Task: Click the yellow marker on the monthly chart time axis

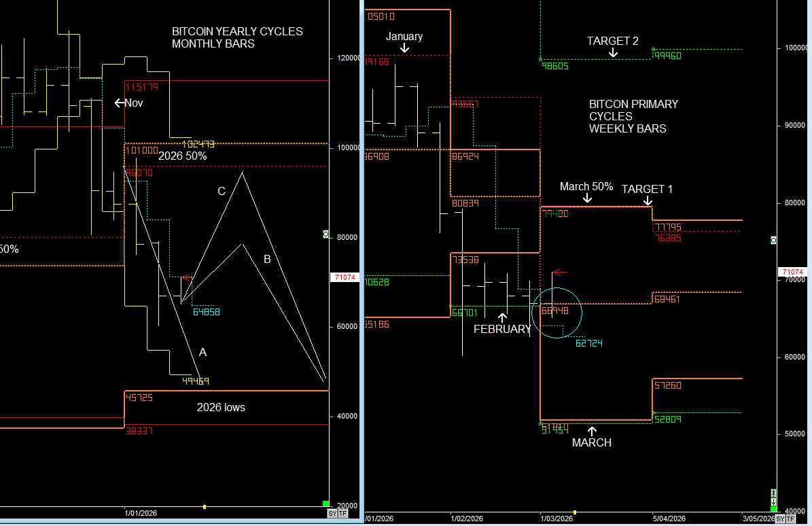Action: [205, 506]
